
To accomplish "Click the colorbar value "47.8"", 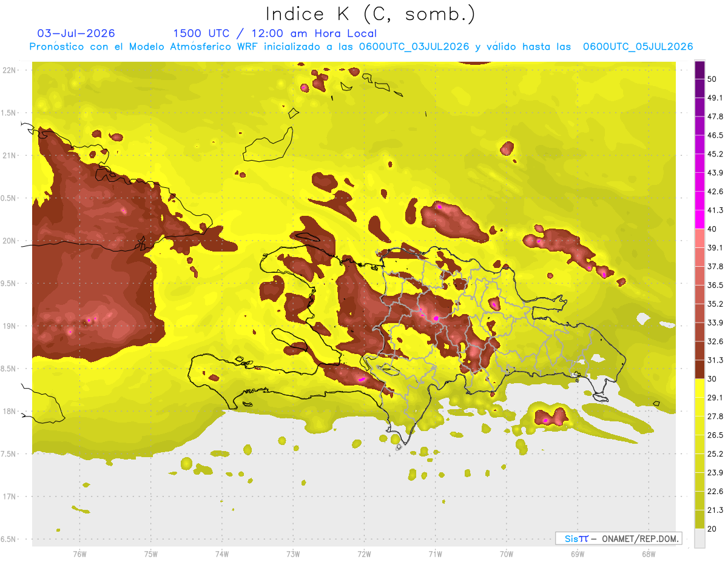I will click(x=715, y=116).
